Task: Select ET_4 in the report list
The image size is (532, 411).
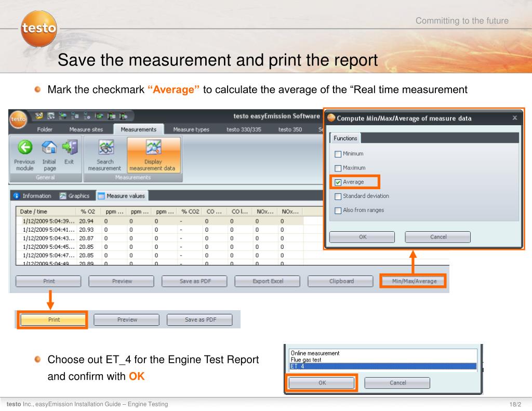Action: point(383,366)
